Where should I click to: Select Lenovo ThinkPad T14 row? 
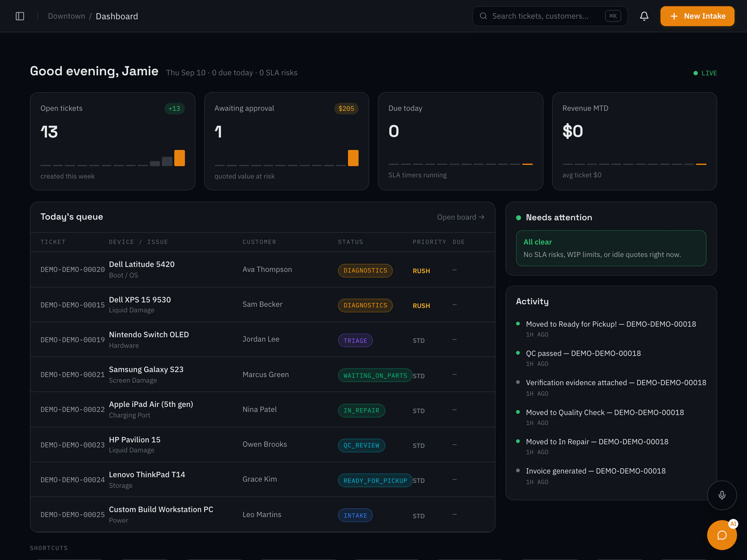[x=263, y=479]
